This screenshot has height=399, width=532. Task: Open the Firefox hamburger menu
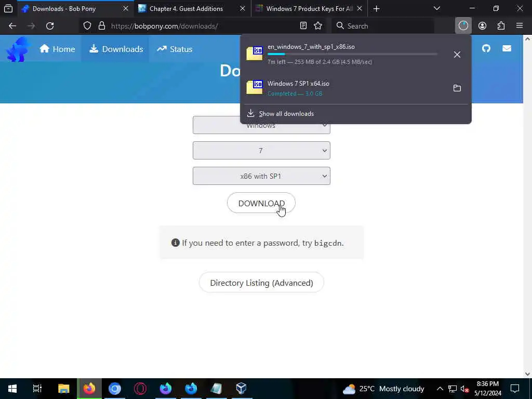coord(520,26)
